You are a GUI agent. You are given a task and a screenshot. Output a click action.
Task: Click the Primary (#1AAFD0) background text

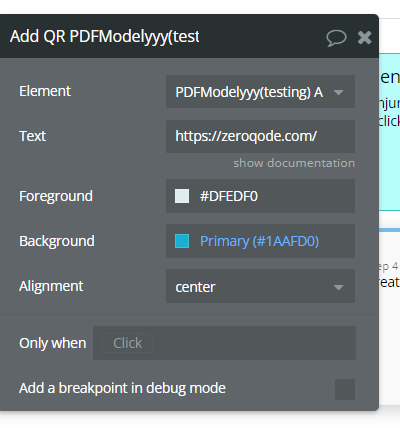click(259, 241)
